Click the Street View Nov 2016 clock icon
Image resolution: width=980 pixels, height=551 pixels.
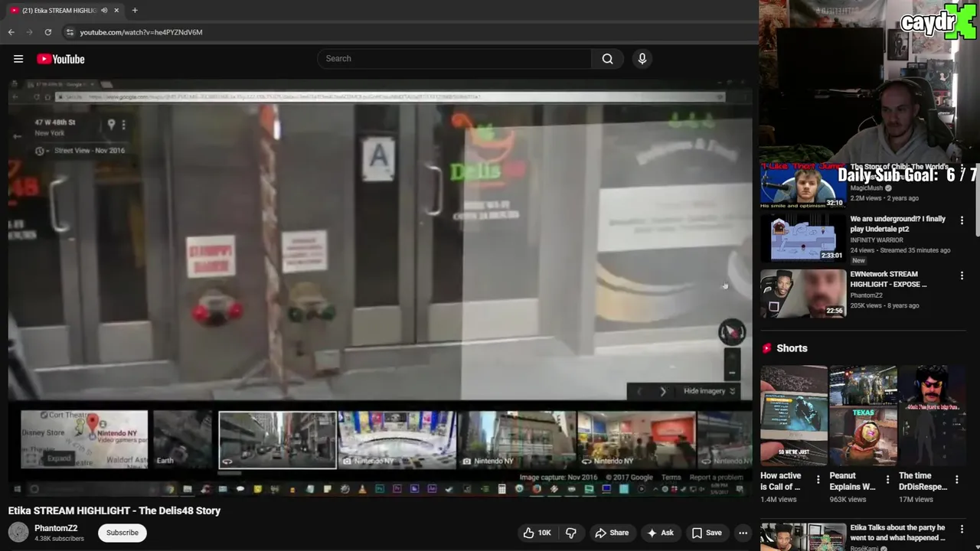[x=40, y=151]
